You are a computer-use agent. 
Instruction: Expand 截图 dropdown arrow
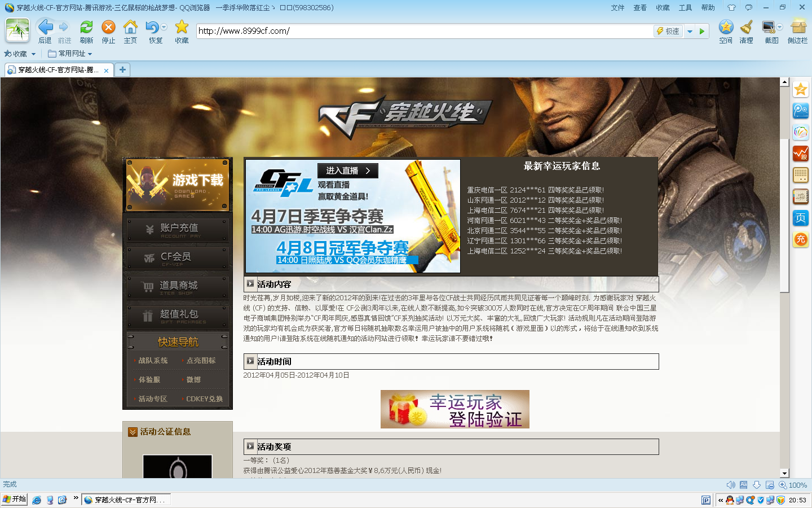(780, 27)
